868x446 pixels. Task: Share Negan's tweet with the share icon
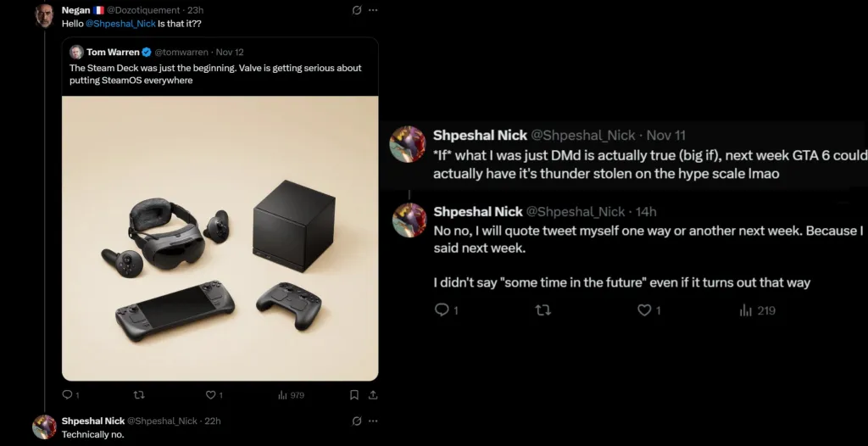pyautogui.click(x=372, y=394)
